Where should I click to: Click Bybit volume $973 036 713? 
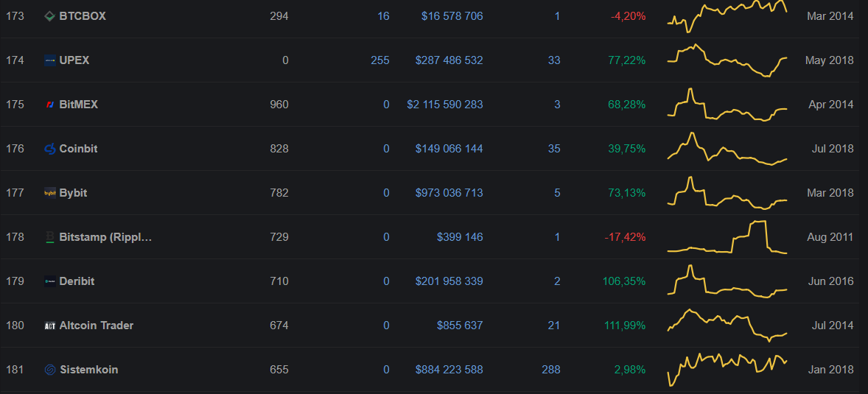click(449, 193)
